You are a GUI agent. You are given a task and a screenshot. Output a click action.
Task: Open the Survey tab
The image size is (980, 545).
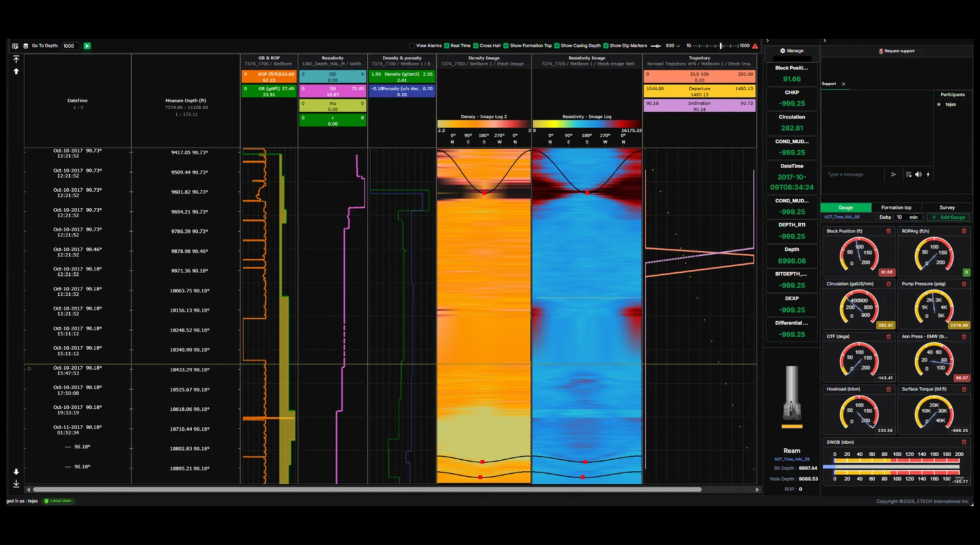[947, 208]
